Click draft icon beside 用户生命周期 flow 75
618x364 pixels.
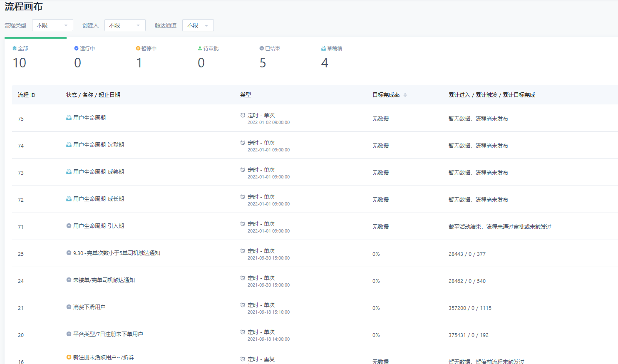69,118
